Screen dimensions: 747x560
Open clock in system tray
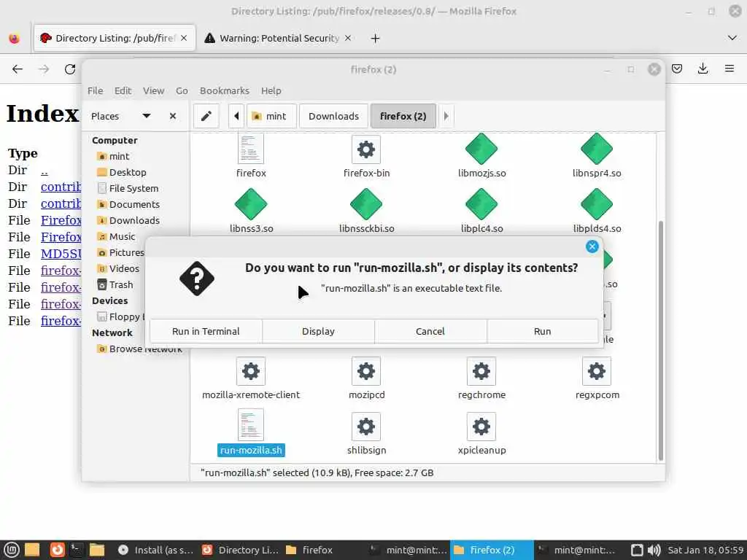coord(705,550)
